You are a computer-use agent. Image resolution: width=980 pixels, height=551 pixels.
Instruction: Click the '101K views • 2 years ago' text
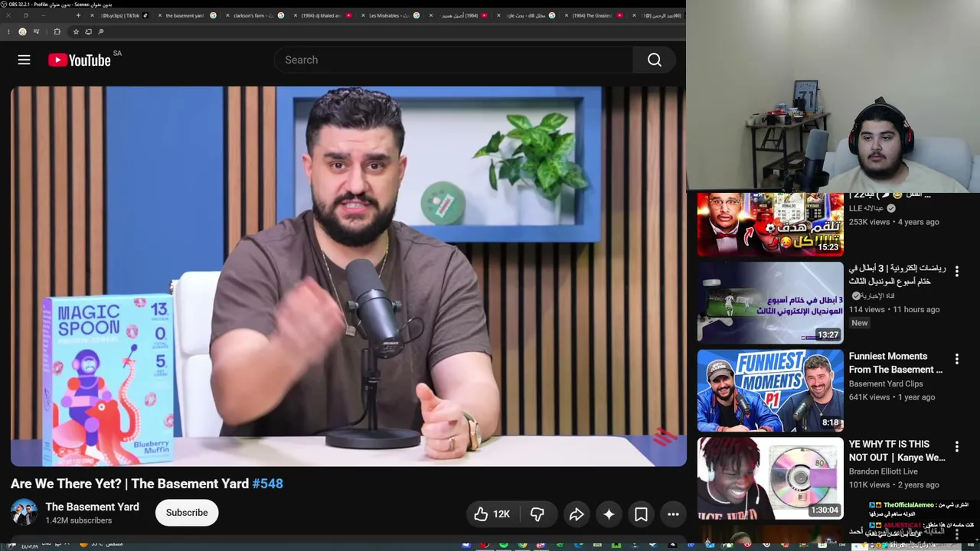click(x=894, y=484)
